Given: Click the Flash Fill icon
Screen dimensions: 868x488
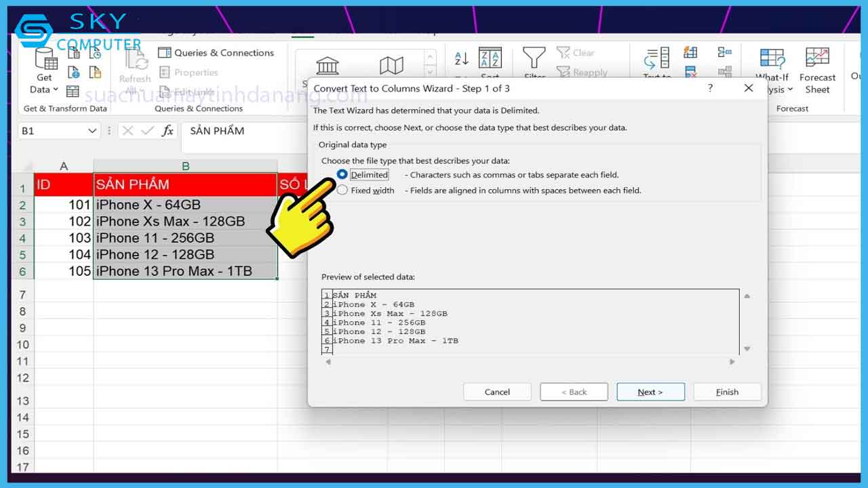Looking at the screenshot, I should coord(690,53).
